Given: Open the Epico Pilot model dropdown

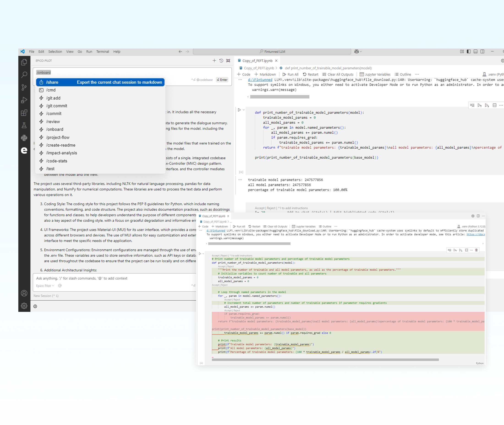Looking at the screenshot, I should click(x=45, y=286).
